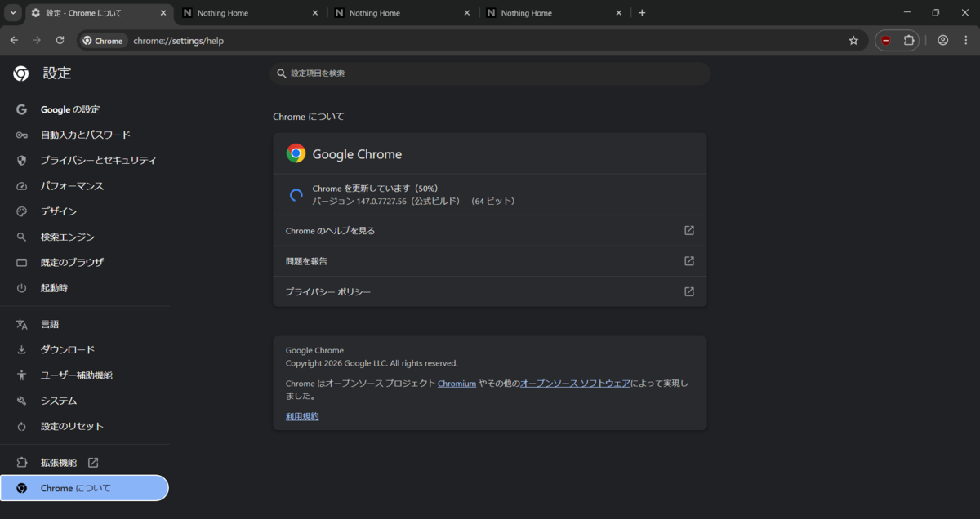
Task: Click the download arrow icon in sidebar
Action: [x=22, y=349]
